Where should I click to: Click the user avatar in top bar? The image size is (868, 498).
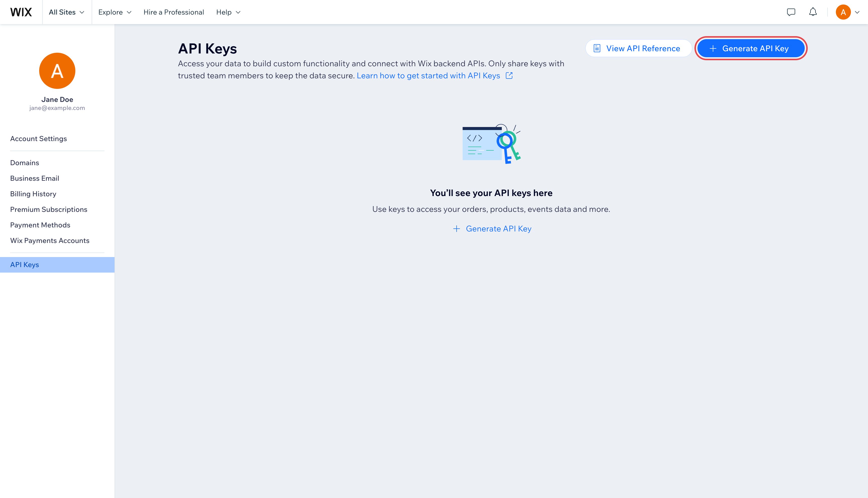[843, 12]
